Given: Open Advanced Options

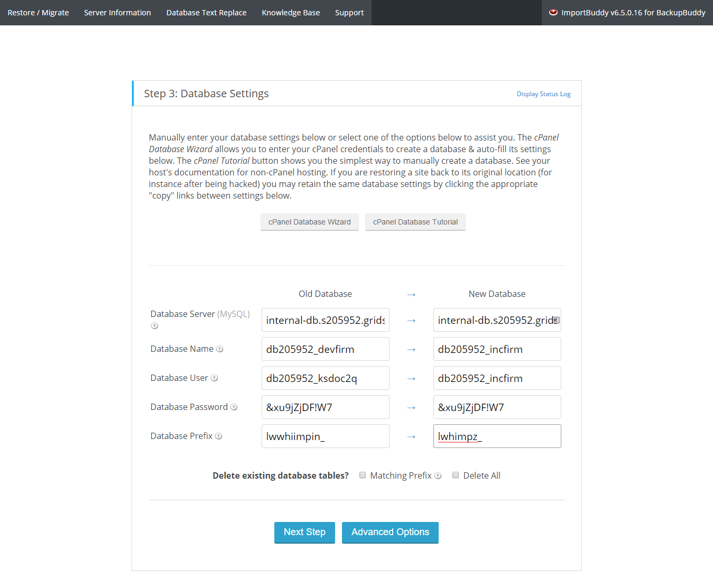Looking at the screenshot, I should pos(390,532).
